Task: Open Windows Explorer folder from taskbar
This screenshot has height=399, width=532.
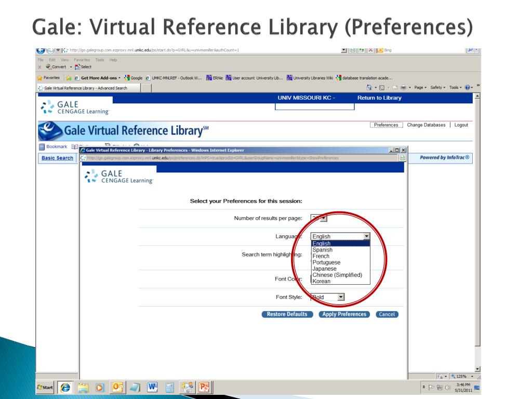Action: (x=83, y=387)
